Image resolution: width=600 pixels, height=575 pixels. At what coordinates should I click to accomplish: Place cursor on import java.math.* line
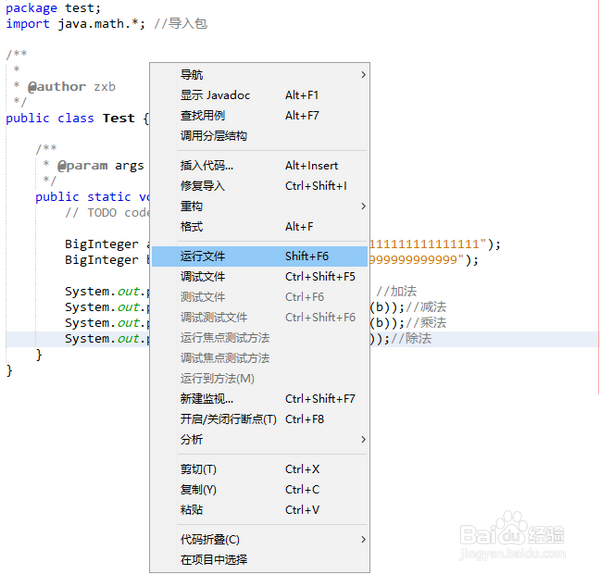tap(76, 24)
